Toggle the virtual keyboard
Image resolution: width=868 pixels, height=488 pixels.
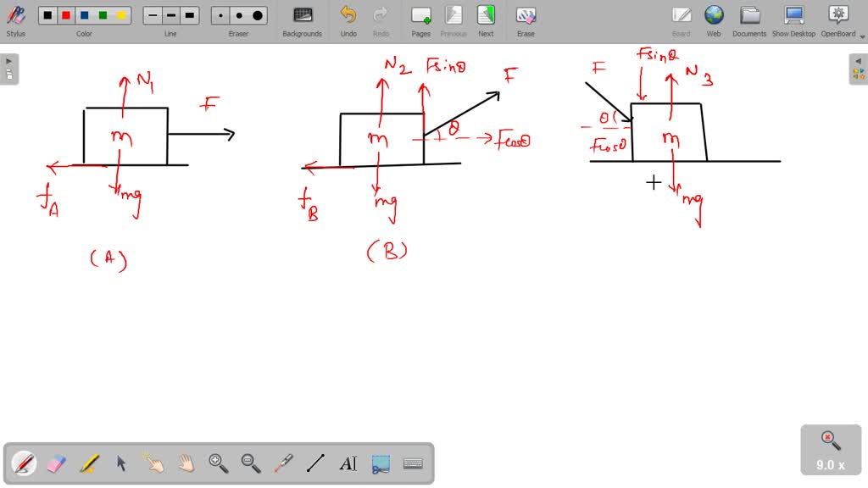(x=413, y=463)
